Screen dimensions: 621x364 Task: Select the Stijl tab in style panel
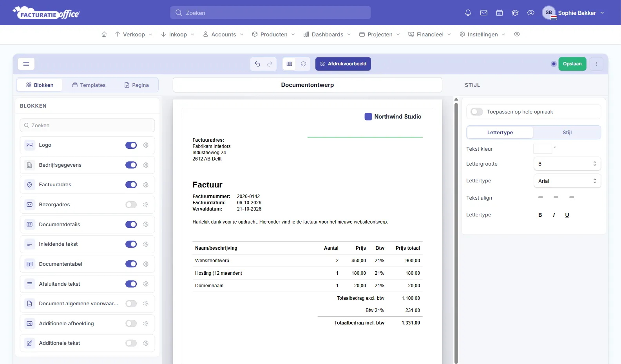(567, 133)
